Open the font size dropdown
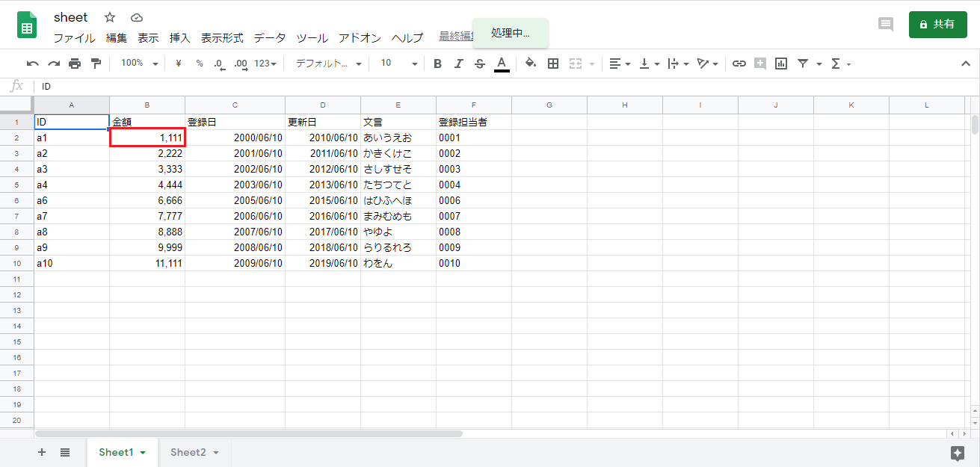The image size is (980, 467). tap(396, 64)
